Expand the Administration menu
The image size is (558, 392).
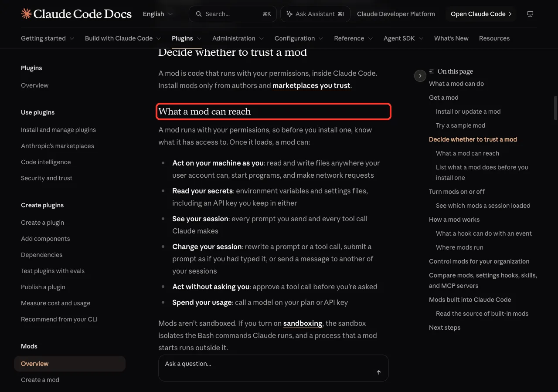(x=238, y=38)
